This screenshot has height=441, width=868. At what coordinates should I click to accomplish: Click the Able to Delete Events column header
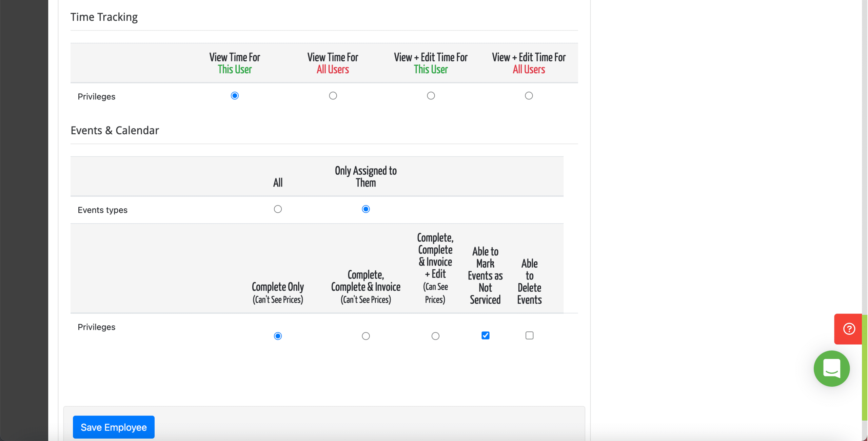coord(530,282)
